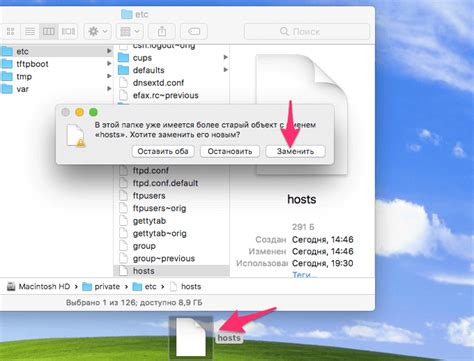This screenshot has width=474, height=361.
Task: Select the etc folder in first column
Action: [x=57, y=51]
